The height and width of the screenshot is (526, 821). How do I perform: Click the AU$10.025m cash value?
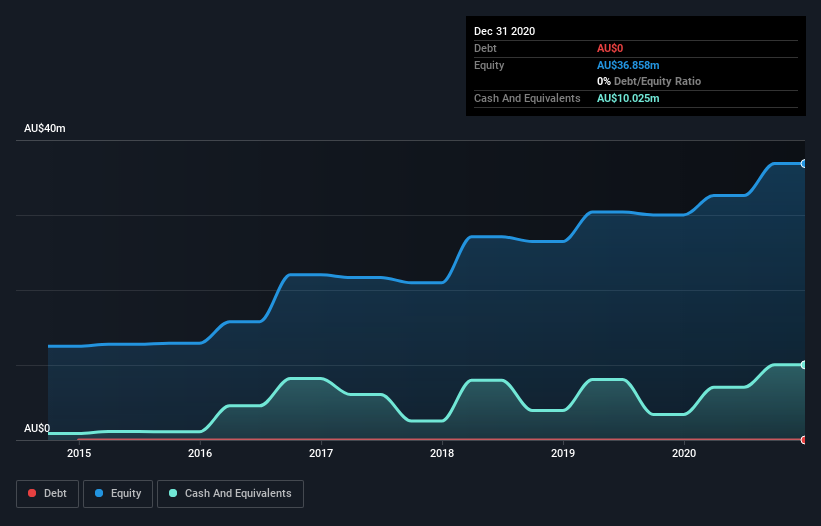(x=628, y=98)
